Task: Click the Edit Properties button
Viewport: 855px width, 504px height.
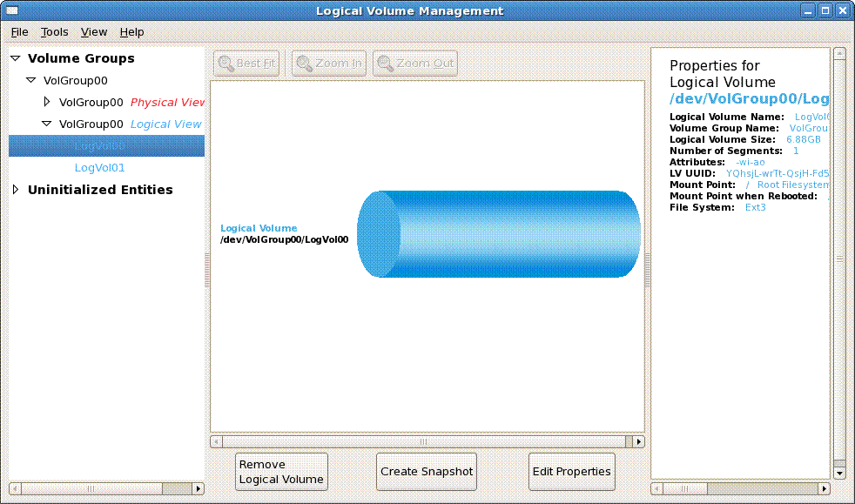Action: pyautogui.click(x=571, y=472)
